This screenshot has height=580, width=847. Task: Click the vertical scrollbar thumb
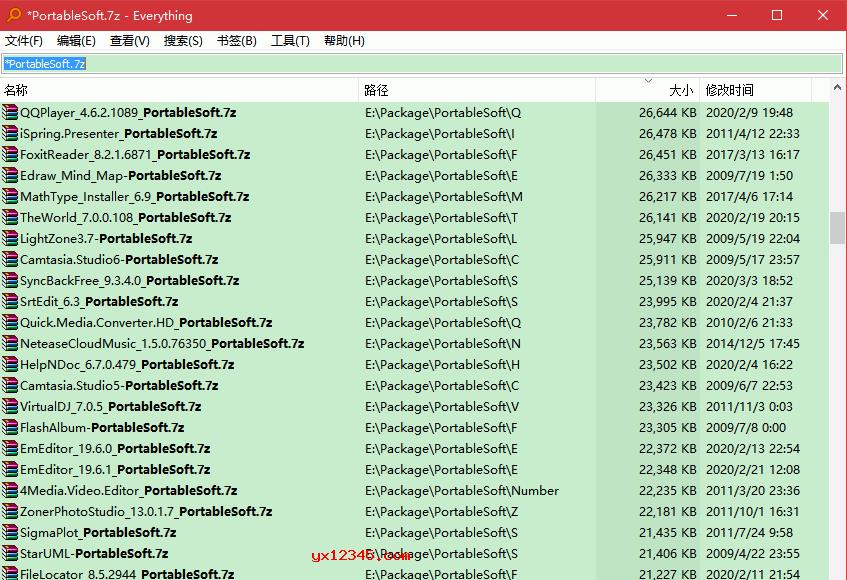(x=837, y=228)
